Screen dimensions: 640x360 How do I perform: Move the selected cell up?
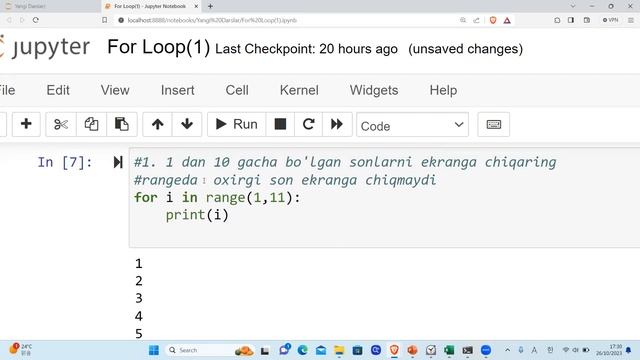[158, 124]
